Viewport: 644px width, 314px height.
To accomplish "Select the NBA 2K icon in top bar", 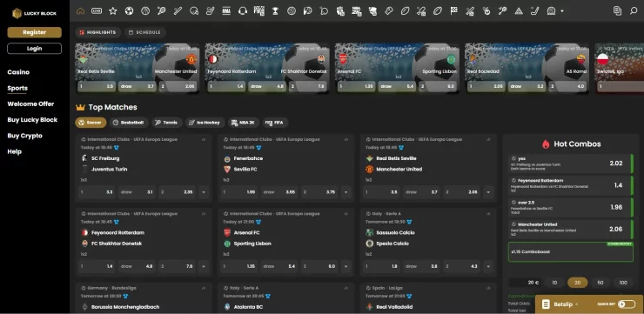I will [x=357, y=11].
